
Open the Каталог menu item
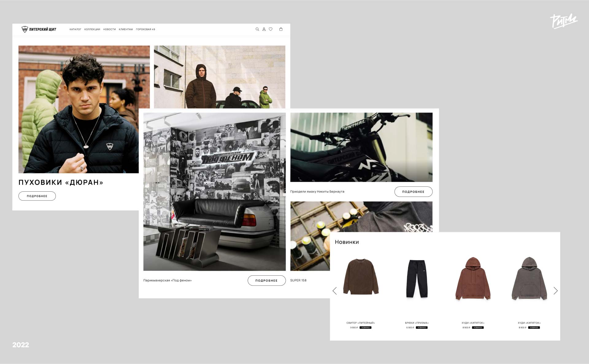tap(75, 29)
